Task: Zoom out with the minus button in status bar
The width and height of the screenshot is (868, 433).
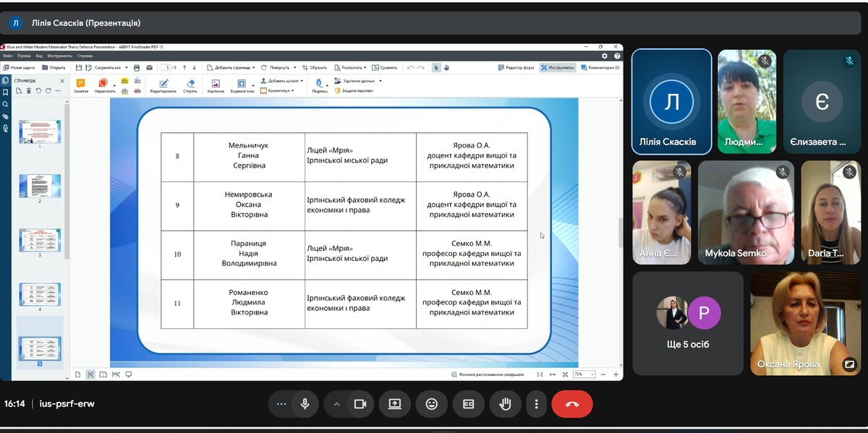Action: 605,374
